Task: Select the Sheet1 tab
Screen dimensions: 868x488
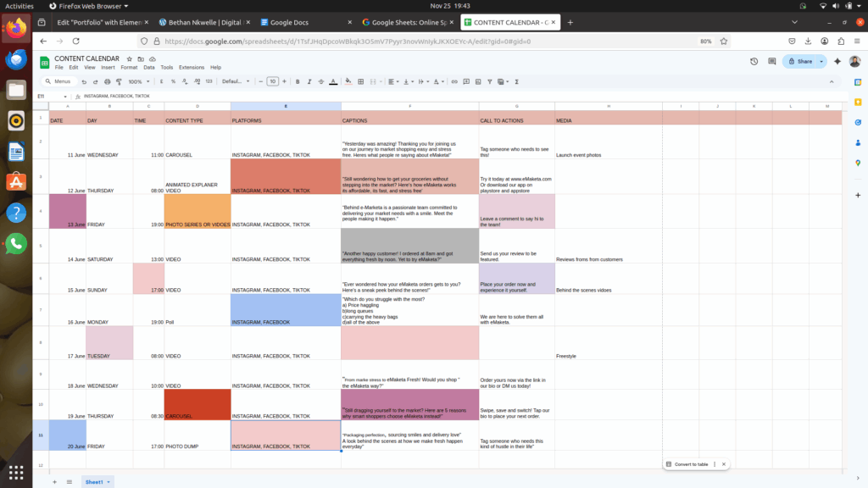Action: coord(95,481)
